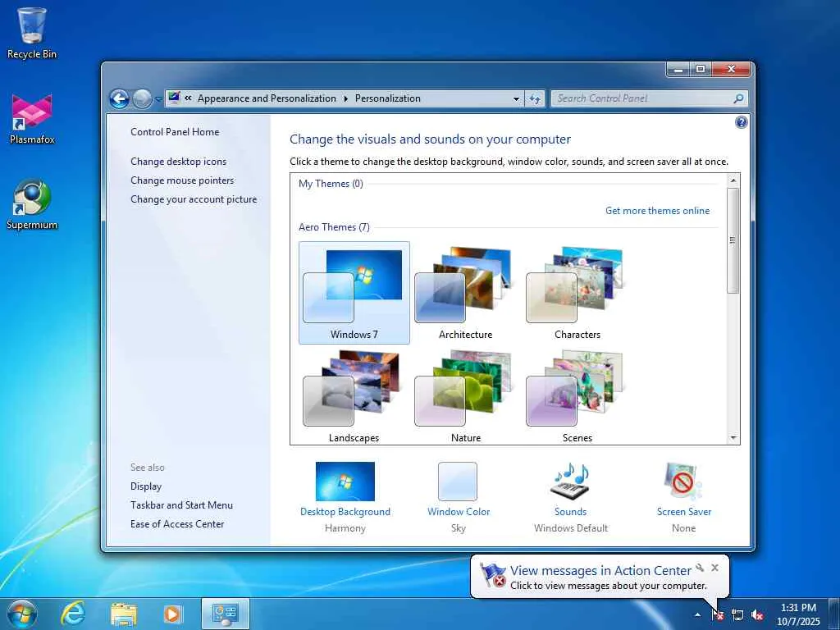Launch Plasmafox from the desktop
Image resolution: width=840 pixels, height=630 pixels.
[x=32, y=119]
